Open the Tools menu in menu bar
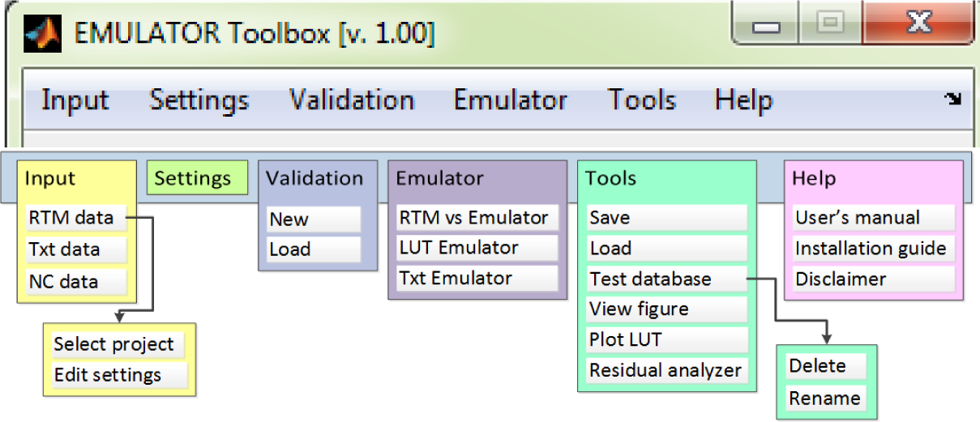The width and height of the screenshot is (980, 422). (x=641, y=100)
